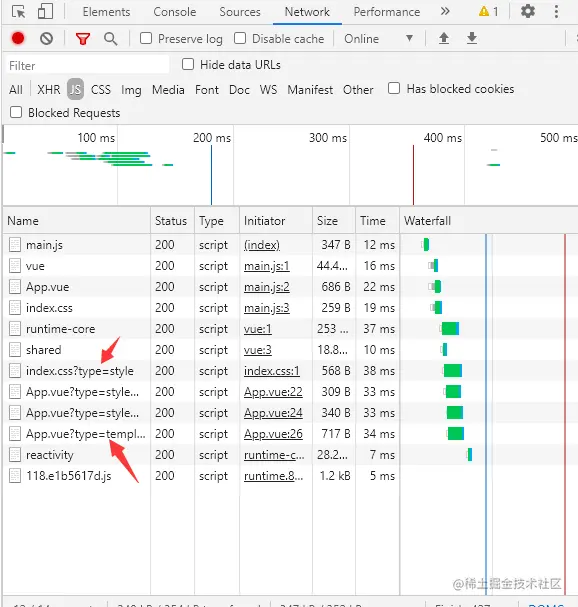578x607 pixels.
Task: Toggle the red filter funnel icon
Action: [83, 39]
